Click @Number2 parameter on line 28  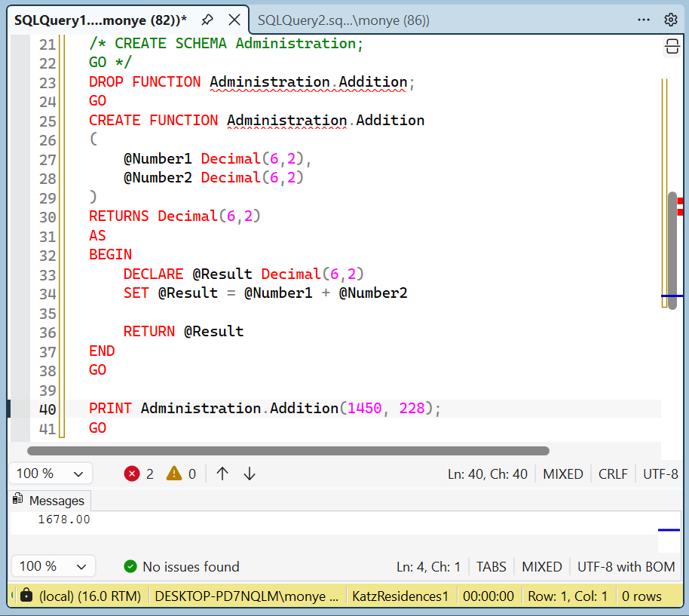click(158, 177)
